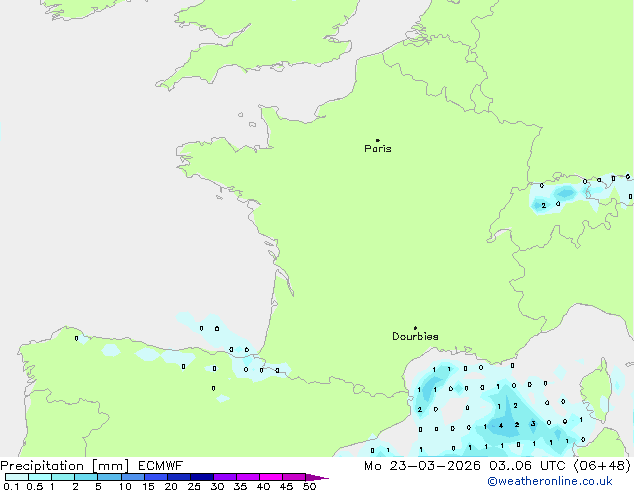Select the Paris city label
The height and width of the screenshot is (490, 634).
coord(378,149)
